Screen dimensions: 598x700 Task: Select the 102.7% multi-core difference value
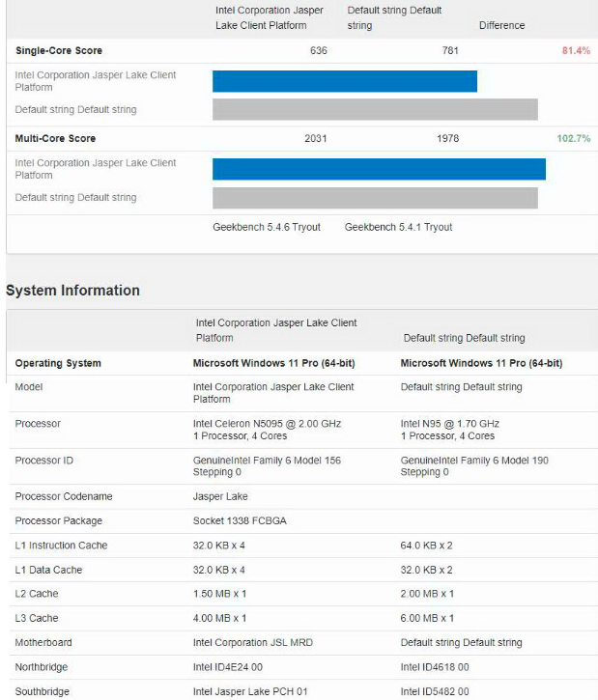click(573, 139)
